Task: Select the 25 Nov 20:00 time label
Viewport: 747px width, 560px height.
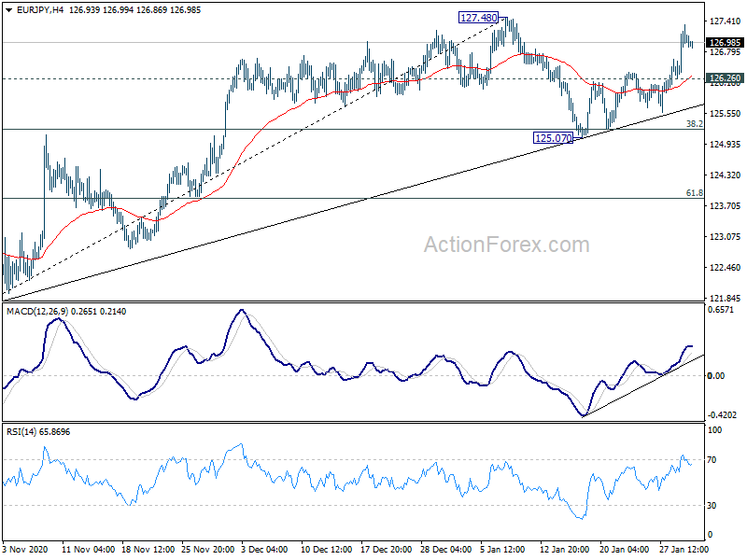Action: 207,549
